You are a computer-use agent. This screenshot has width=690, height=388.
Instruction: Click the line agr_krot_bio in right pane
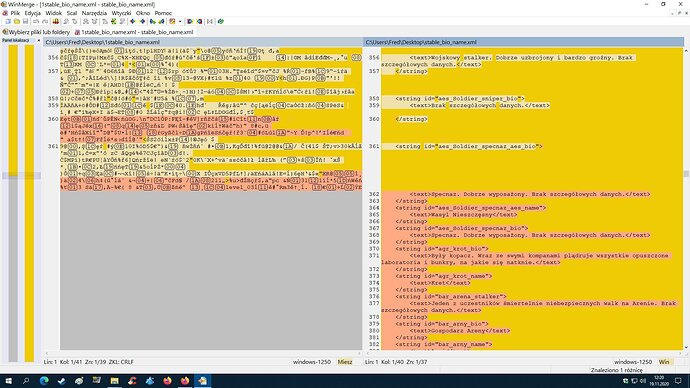point(441,249)
